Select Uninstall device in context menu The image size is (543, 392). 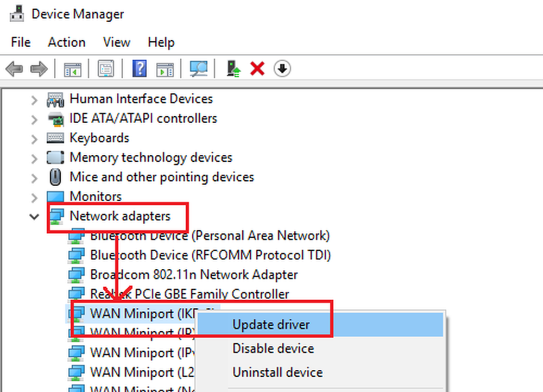277,372
